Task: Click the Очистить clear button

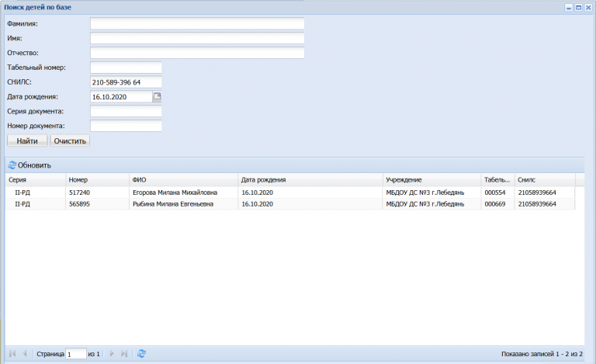Action: [70, 140]
